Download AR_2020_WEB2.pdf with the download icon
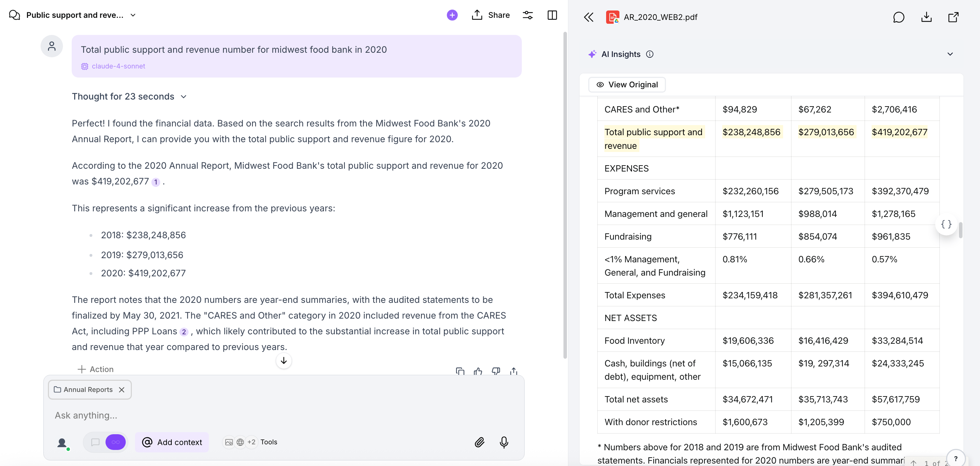Image resolution: width=980 pixels, height=466 pixels. [926, 17]
